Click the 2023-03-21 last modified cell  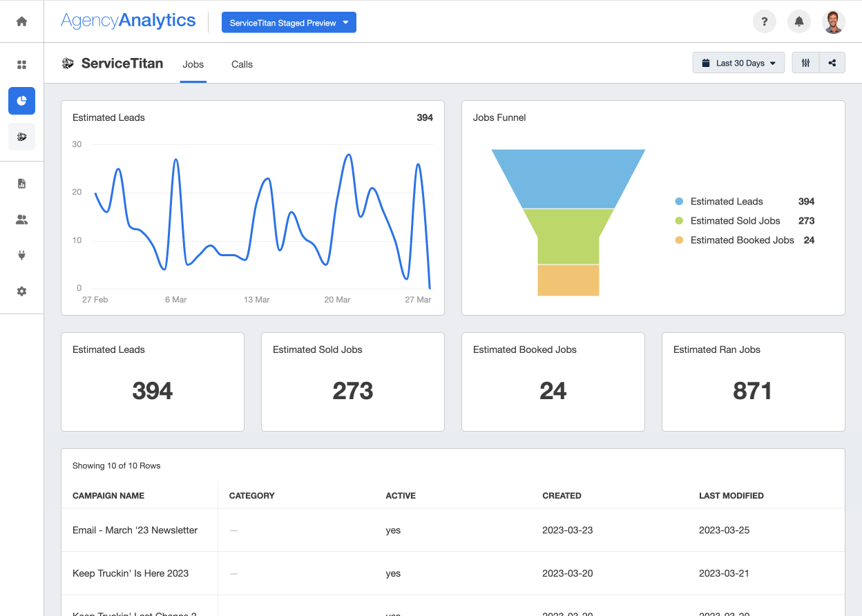pos(725,573)
